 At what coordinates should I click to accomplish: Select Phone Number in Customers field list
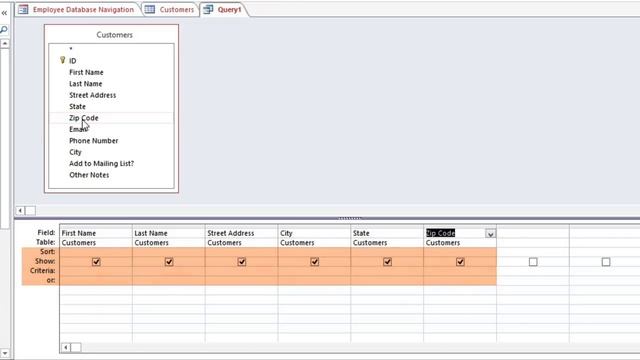pyautogui.click(x=93, y=141)
